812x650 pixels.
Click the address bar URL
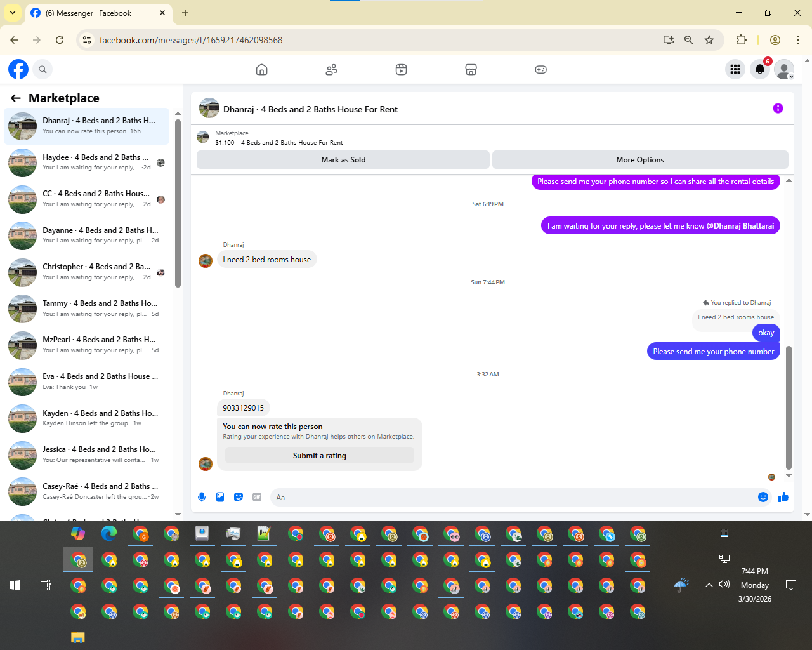coord(191,40)
